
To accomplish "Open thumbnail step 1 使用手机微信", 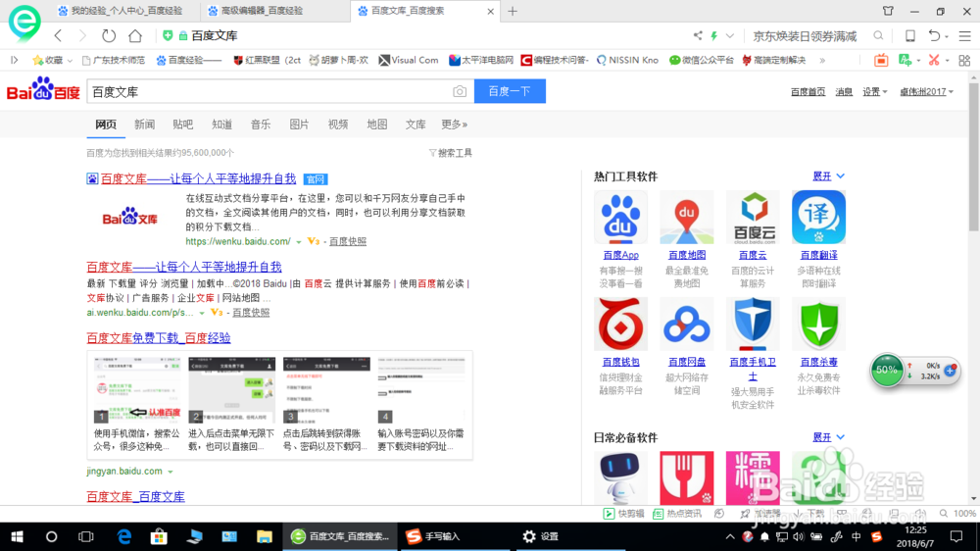I will 137,389.
